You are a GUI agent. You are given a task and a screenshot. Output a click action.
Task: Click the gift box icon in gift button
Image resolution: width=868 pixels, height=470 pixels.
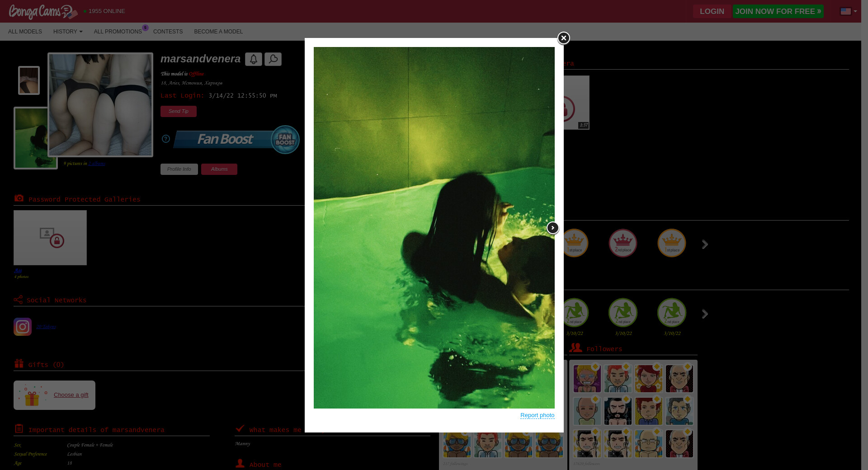[33, 395]
